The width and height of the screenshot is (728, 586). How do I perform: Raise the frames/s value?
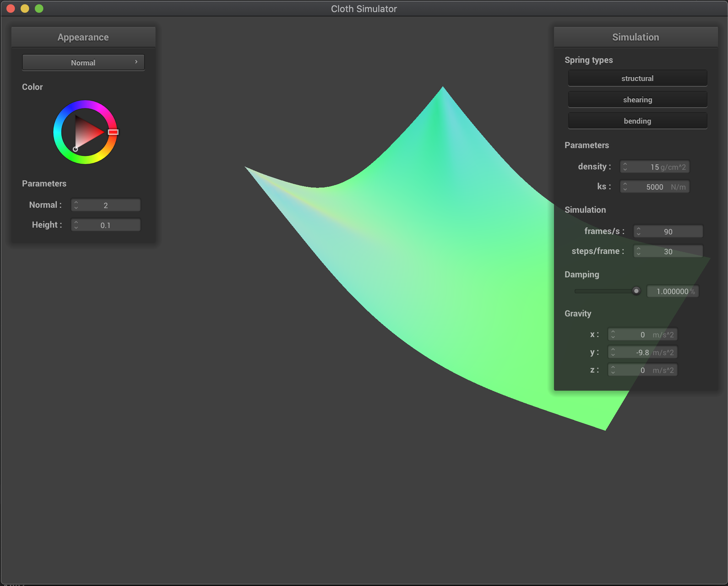coord(639,229)
